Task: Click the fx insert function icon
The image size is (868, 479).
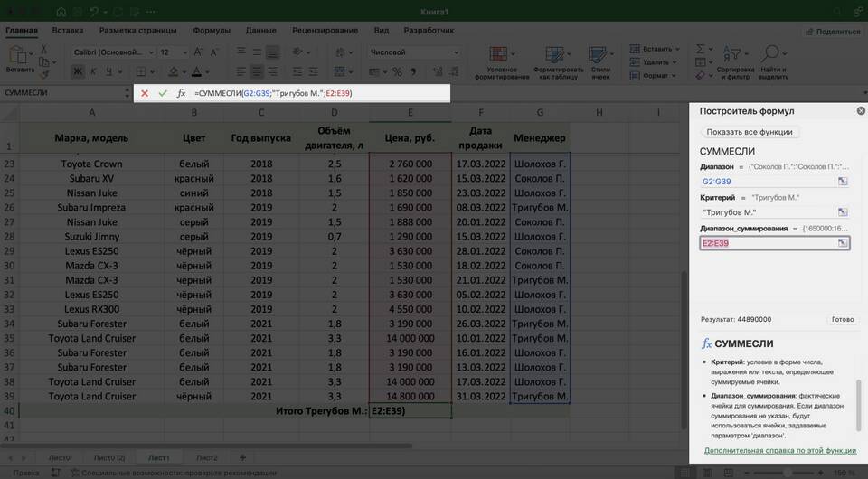Action: point(181,93)
